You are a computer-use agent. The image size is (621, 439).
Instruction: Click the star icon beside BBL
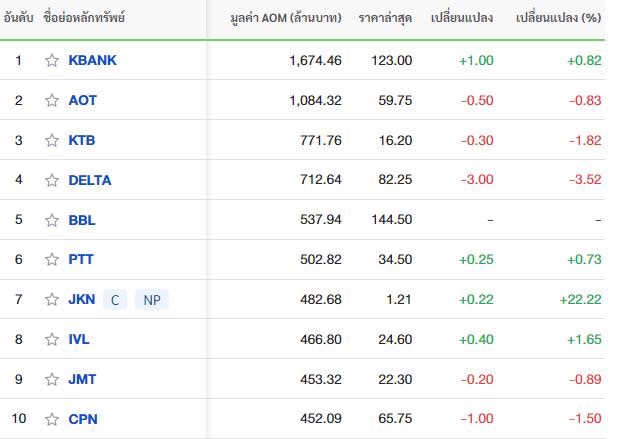pos(52,220)
